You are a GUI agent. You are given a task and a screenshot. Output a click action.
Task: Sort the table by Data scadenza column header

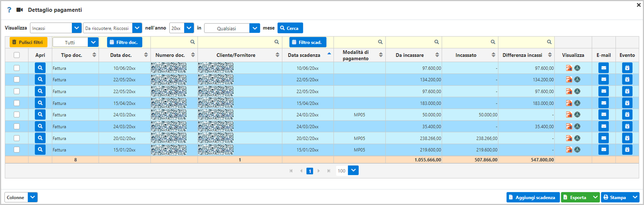[304, 55]
